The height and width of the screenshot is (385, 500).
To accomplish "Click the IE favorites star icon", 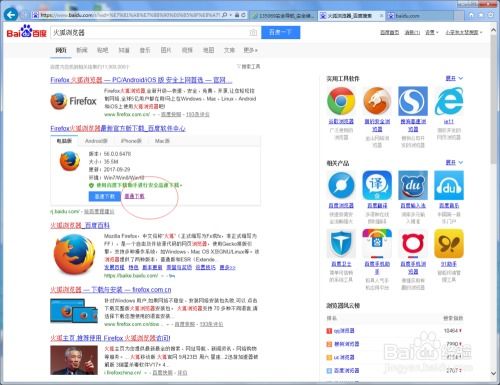I will pos(481,15).
